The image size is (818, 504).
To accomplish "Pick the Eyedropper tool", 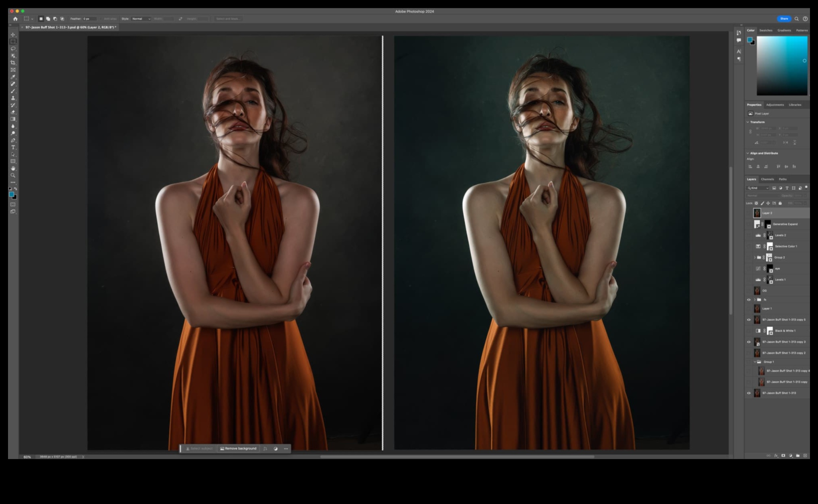I will point(13,77).
